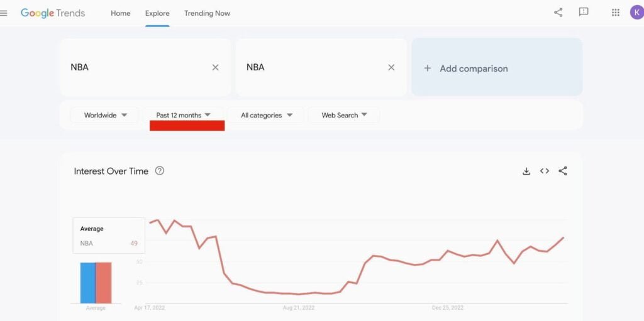644x321 pixels.
Task: Open the send feedback icon
Action: pos(583,13)
